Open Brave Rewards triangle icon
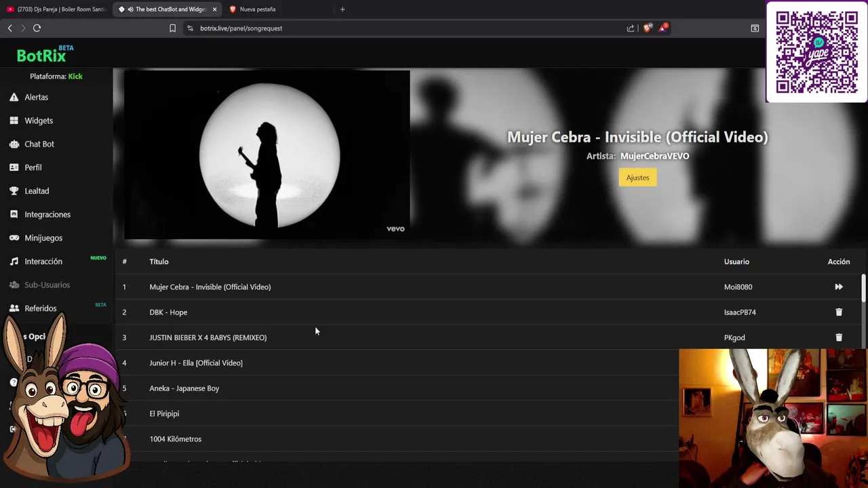Image resolution: width=868 pixels, height=488 pixels. point(663,28)
